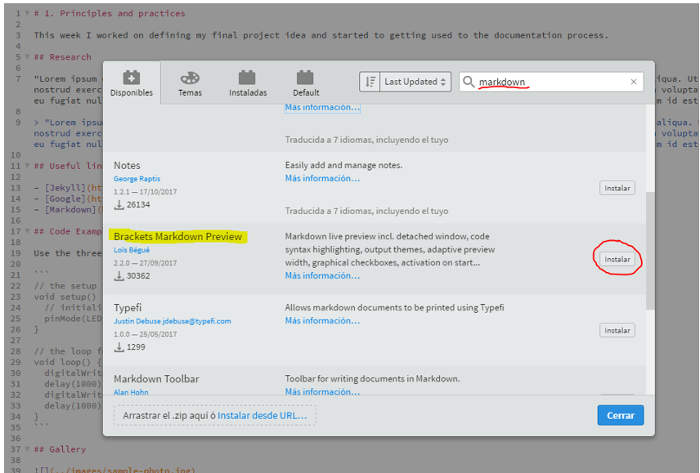Install the Typefi extension
This screenshot has width=700, height=473.
coord(617,331)
